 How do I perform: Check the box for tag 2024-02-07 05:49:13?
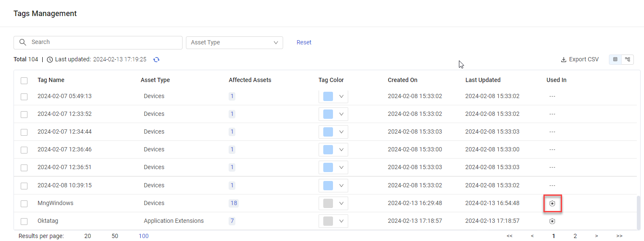24,97
